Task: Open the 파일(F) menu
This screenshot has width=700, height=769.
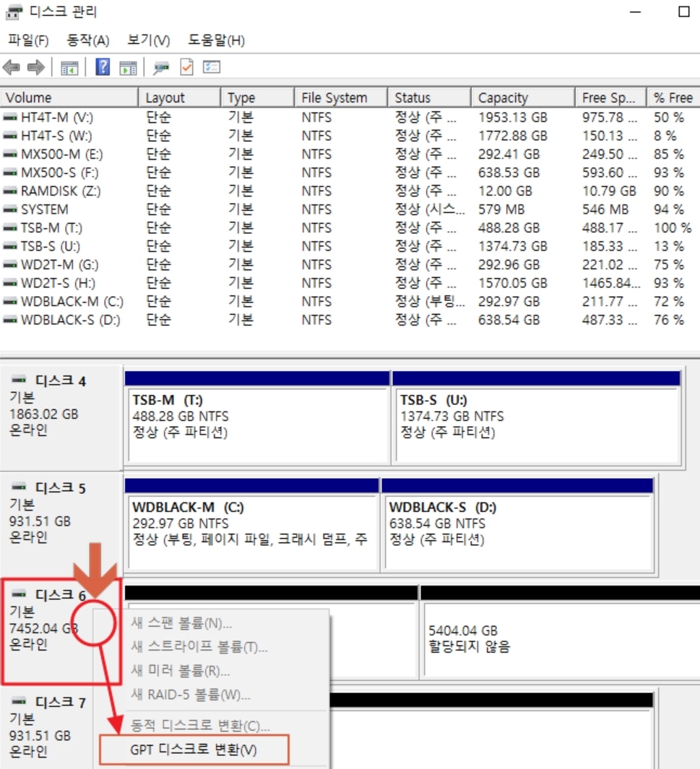Action: coord(28,40)
